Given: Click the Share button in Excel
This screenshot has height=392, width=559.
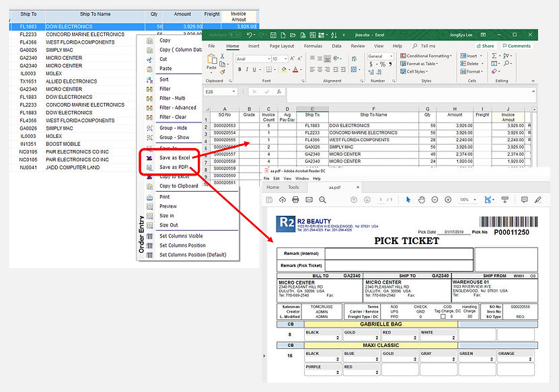Looking at the screenshot, I should point(485,46).
